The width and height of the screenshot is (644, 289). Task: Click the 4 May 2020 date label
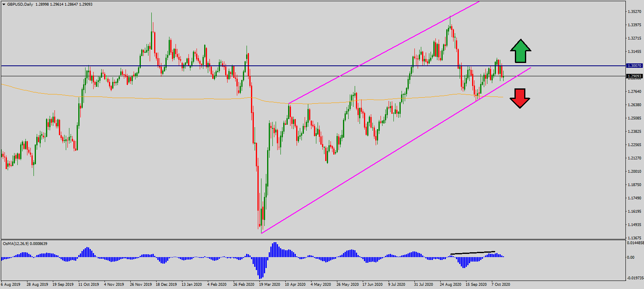[x=321, y=285]
